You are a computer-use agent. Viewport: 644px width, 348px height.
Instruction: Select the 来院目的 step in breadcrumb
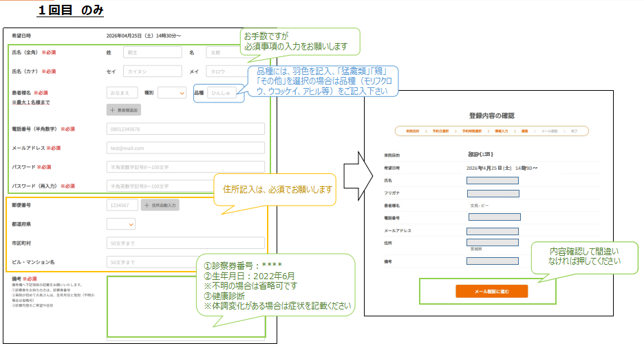tap(412, 131)
